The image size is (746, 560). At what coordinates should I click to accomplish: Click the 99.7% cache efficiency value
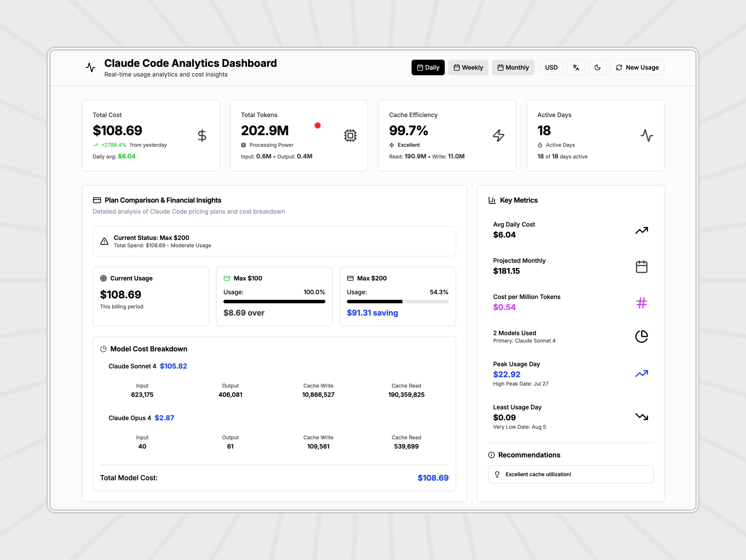[408, 131]
